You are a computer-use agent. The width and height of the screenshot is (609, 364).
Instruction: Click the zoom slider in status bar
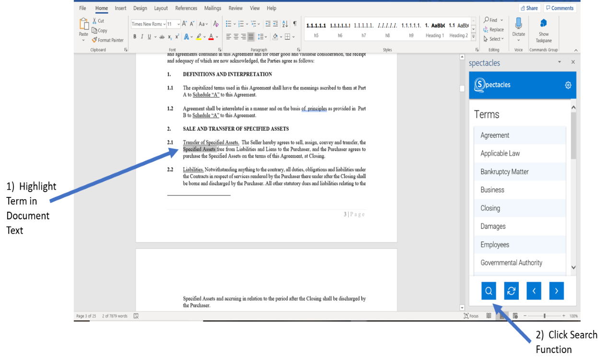coord(545,316)
